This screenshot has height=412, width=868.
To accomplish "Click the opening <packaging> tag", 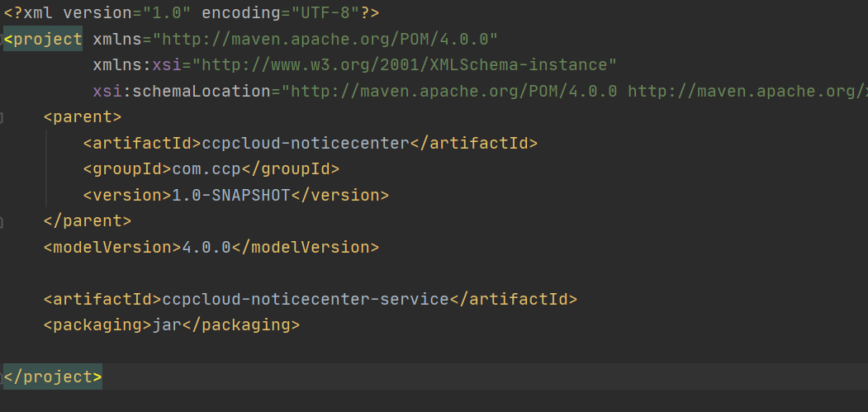I will coord(98,325).
